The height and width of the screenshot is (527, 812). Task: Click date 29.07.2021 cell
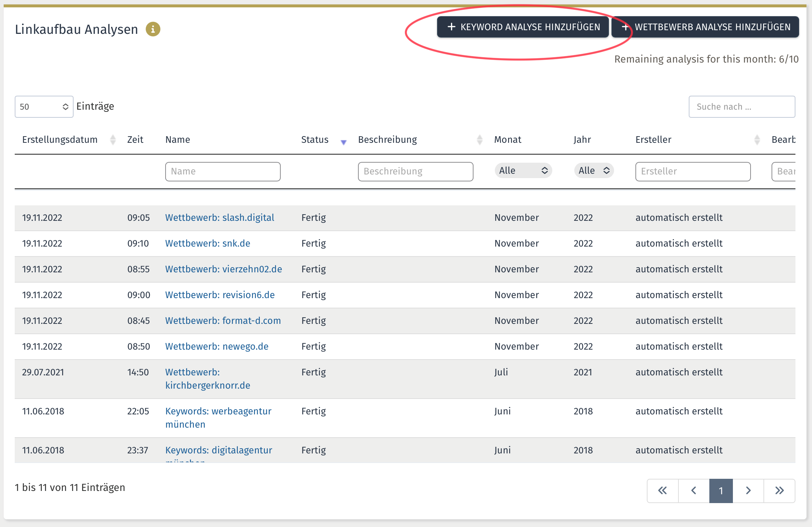click(43, 372)
